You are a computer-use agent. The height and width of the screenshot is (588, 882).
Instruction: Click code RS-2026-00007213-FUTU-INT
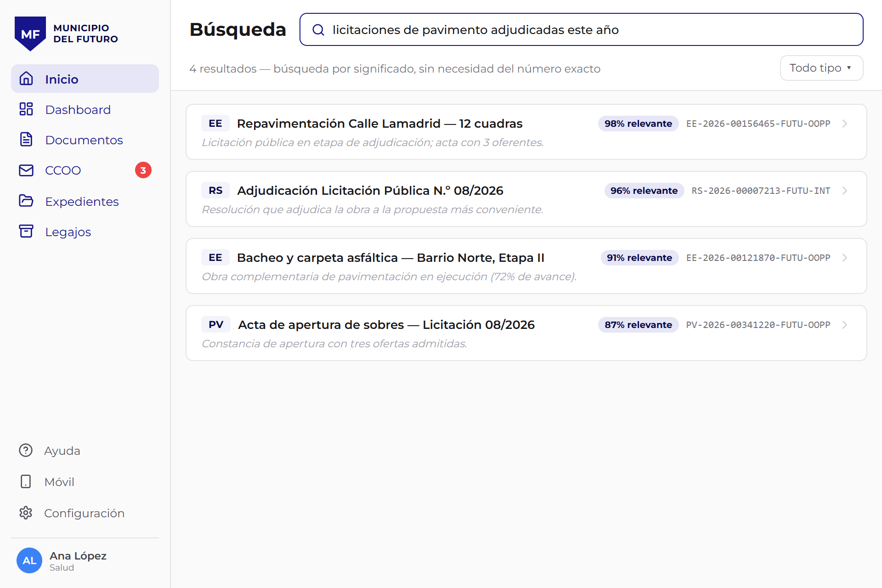point(761,191)
